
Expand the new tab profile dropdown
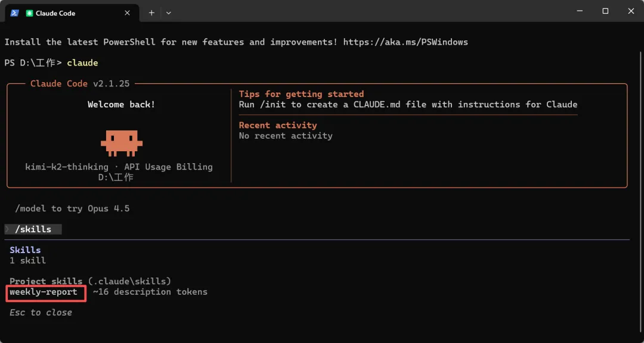coord(169,13)
